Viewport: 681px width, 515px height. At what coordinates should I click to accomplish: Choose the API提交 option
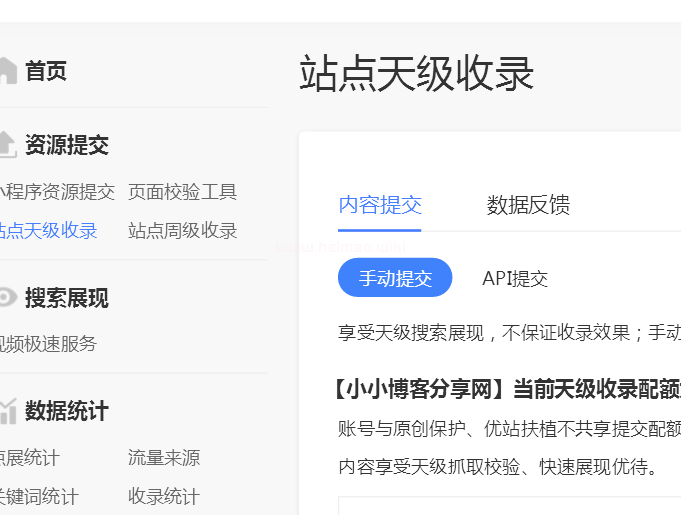[x=515, y=279]
